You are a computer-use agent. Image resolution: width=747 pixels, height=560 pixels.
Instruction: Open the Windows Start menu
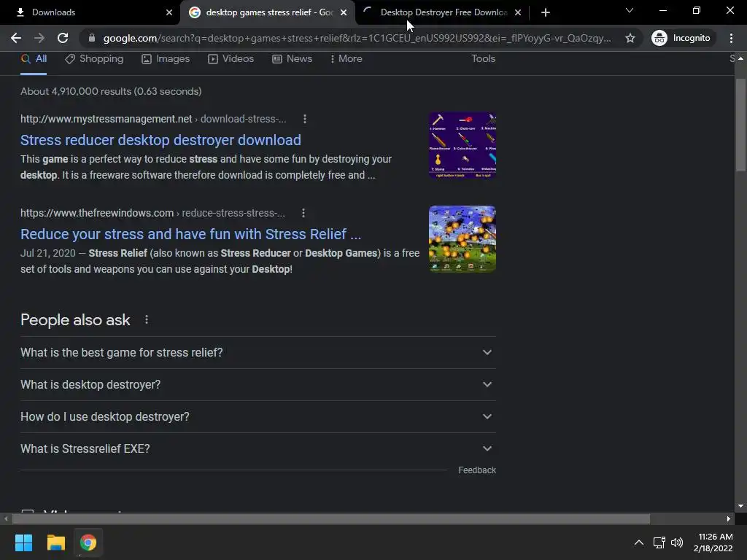23,542
